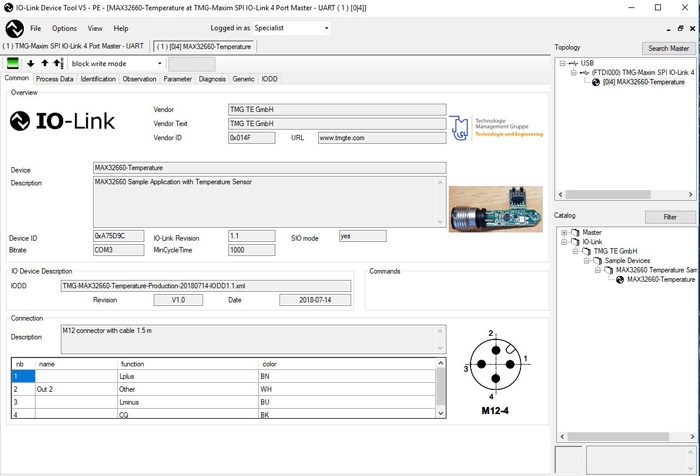Switch to the Parameter tab
Image resolution: width=700 pixels, height=476 pixels.
coord(177,79)
